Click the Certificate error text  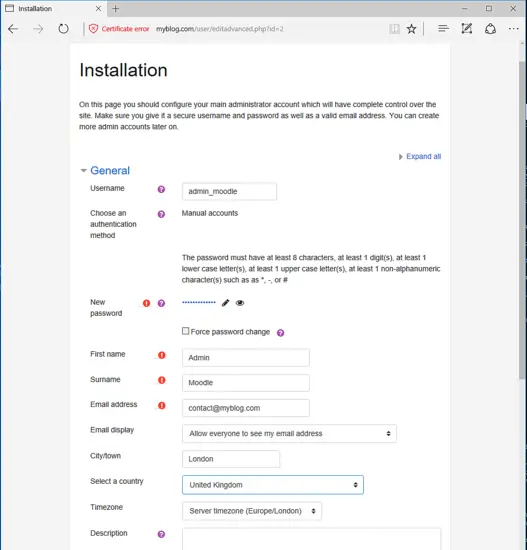coord(125,29)
